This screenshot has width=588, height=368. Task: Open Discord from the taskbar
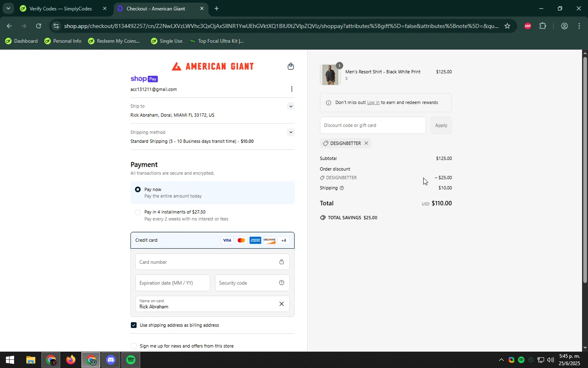coord(111,360)
